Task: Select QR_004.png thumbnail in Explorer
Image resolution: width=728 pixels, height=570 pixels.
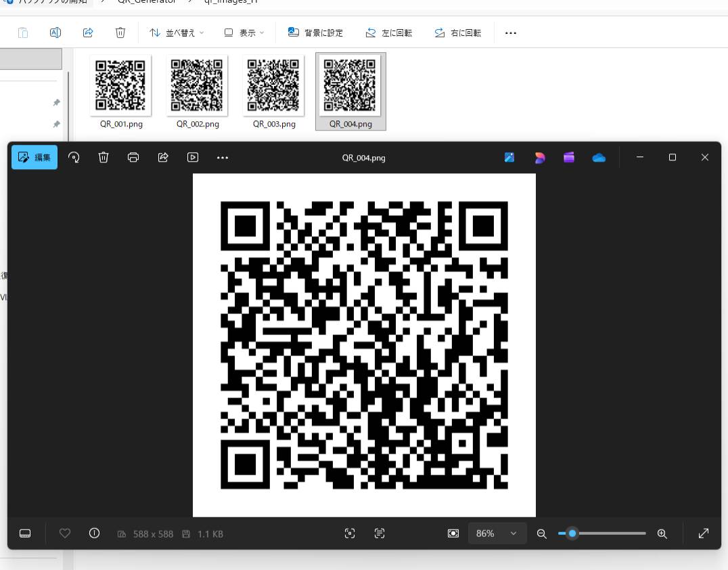Action: point(350,91)
